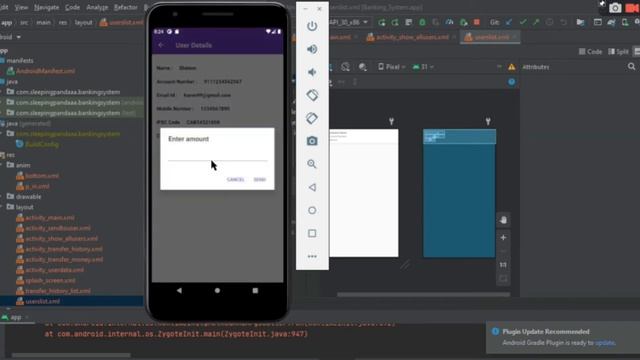This screenshot has width=640, height=360.
Task: Click the emulator sidebar overview square icon
Action: (x=312, y=233)
